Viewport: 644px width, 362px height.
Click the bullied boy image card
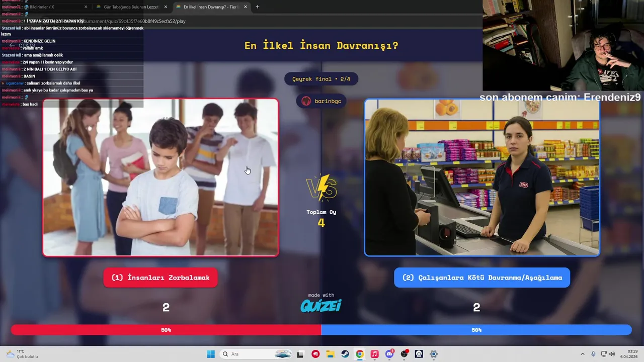pos(160,177)
